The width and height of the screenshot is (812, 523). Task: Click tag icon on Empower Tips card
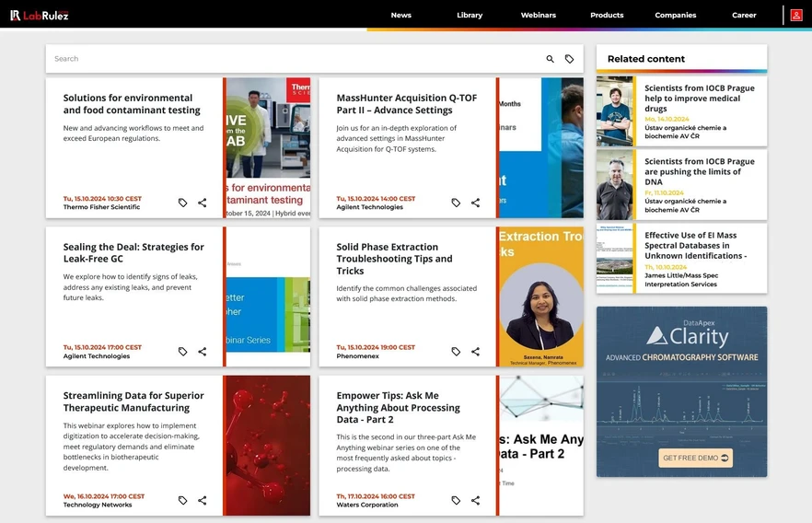456,500
